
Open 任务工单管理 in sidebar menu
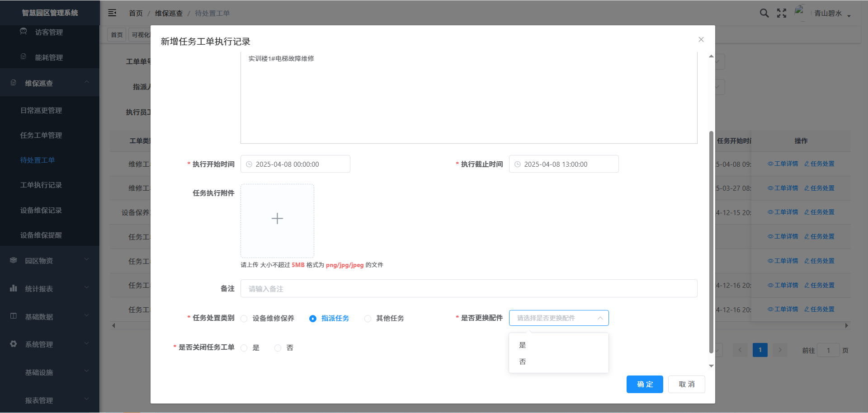point(41,136)
